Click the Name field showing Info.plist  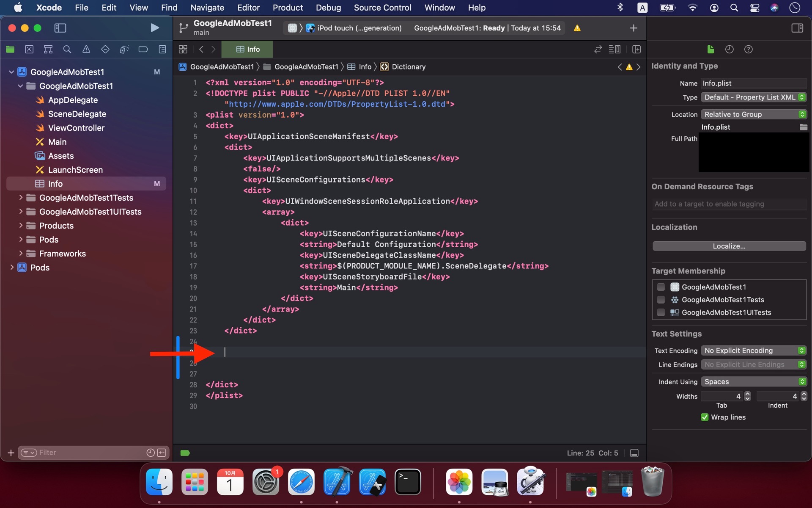[754, 83]
